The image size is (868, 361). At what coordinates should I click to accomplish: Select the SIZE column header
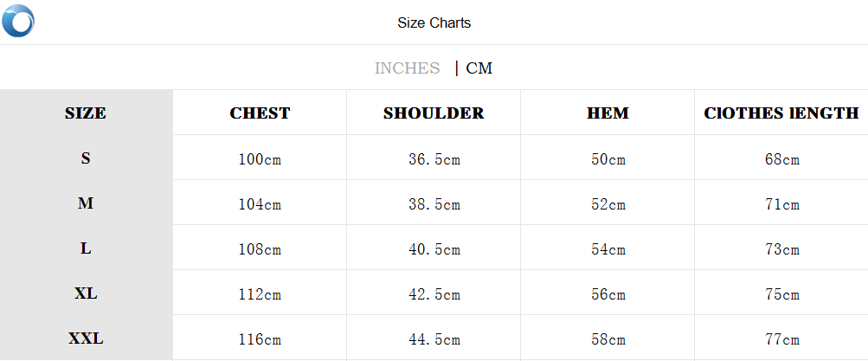pos(86,113)
